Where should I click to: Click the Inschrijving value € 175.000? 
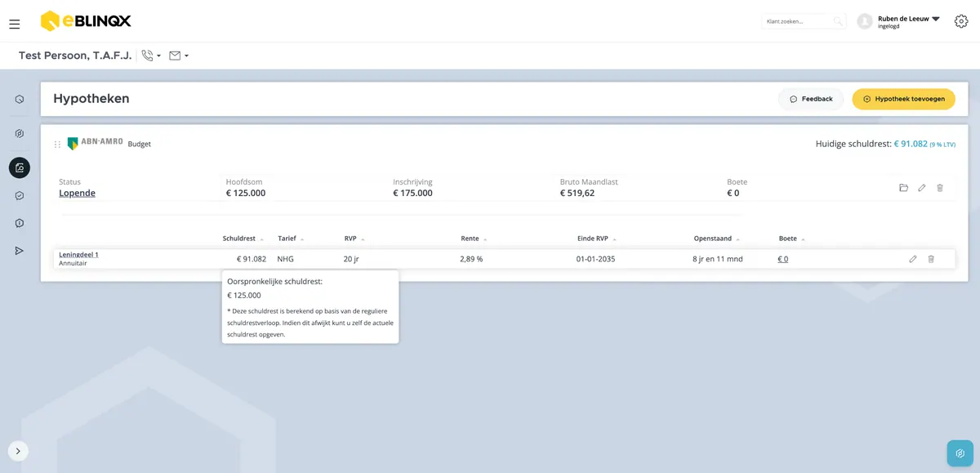click(412, 194)
